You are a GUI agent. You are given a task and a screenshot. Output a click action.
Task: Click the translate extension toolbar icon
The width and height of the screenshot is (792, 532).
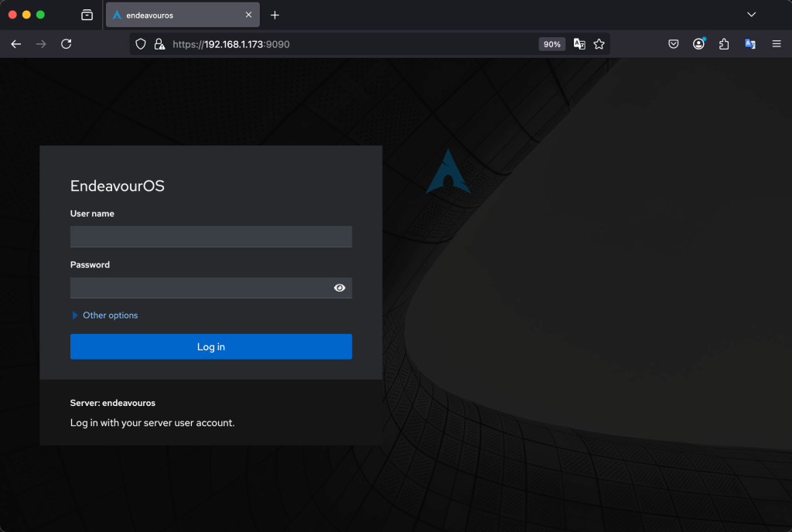(x=750, y=44)
